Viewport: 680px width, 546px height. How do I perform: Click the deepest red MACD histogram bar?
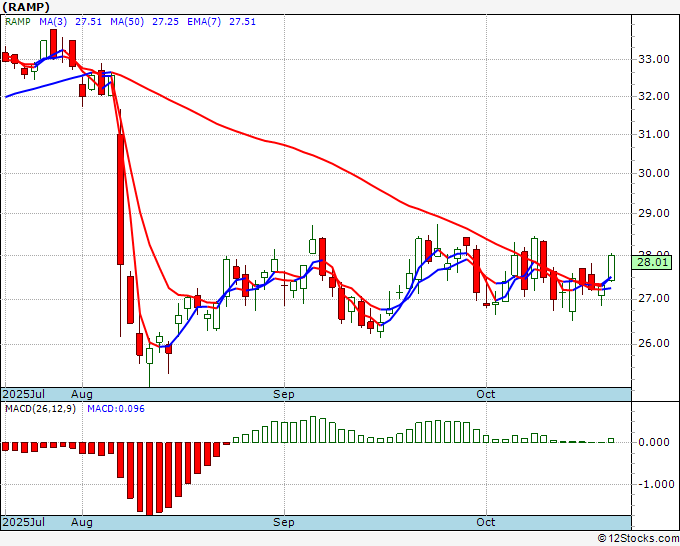pyautogui.click(x=150, y=479)
